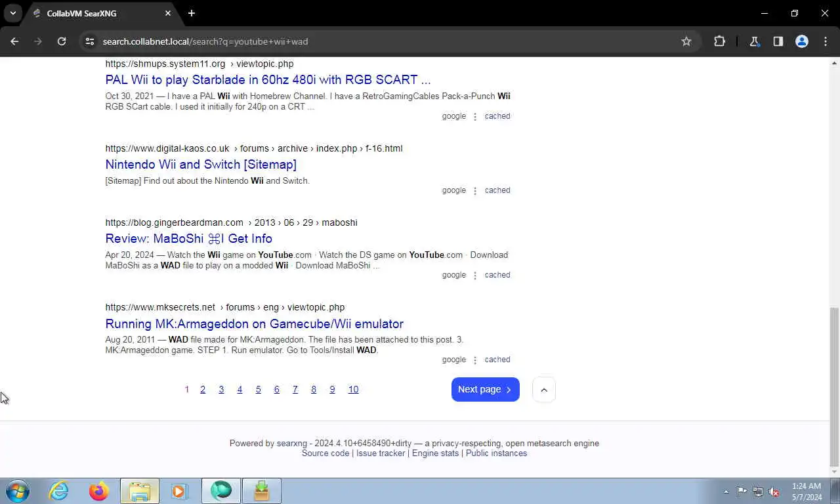
Task: Open Windows Explorer folder in taskbar
Action: 140,491
